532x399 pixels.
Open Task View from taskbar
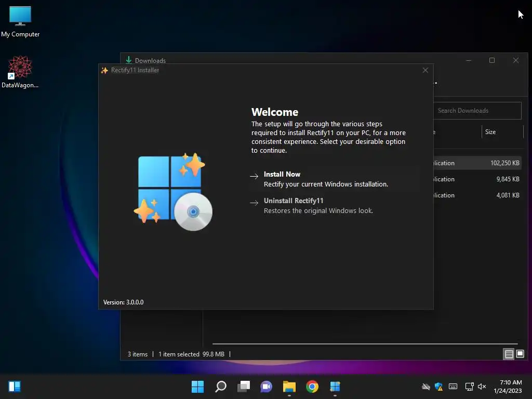244,387
